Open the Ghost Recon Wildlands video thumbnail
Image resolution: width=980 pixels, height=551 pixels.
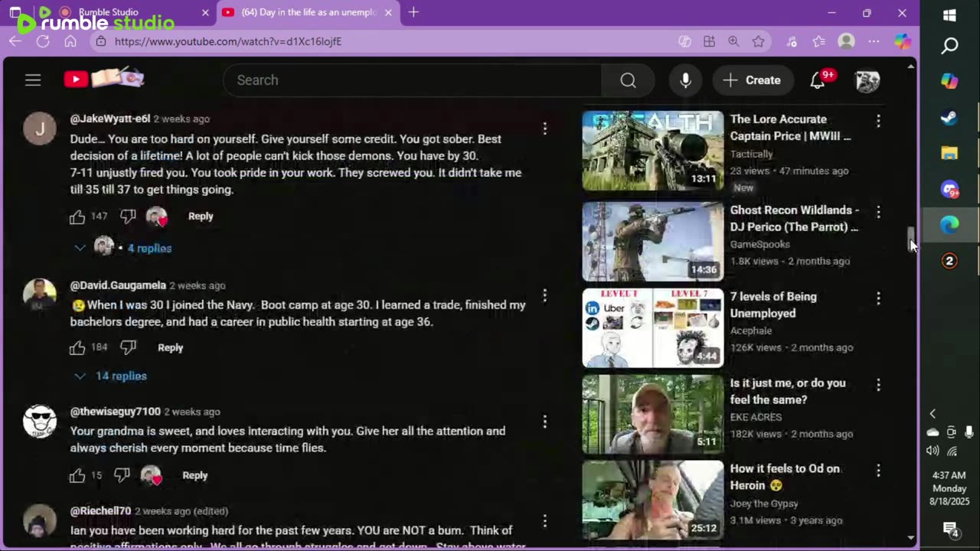click(x=652, y=242)
